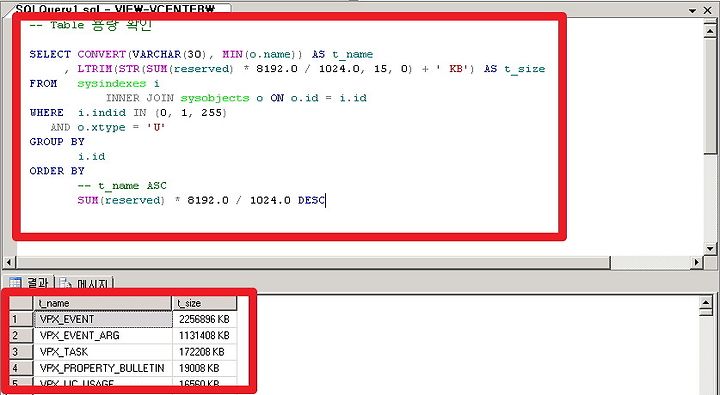Screen dimensions: 720x395
Task: Click the sysobjects table name in query
Action: click(x=215, y=98)
